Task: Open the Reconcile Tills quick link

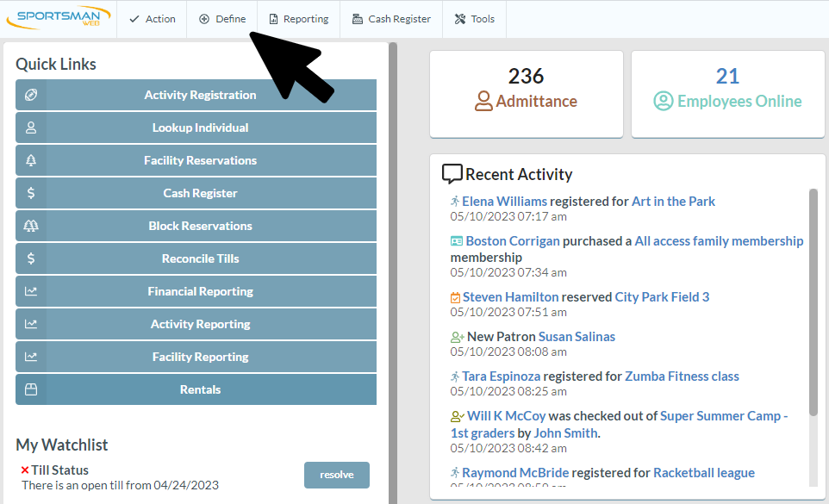Action: coord(200,258)
